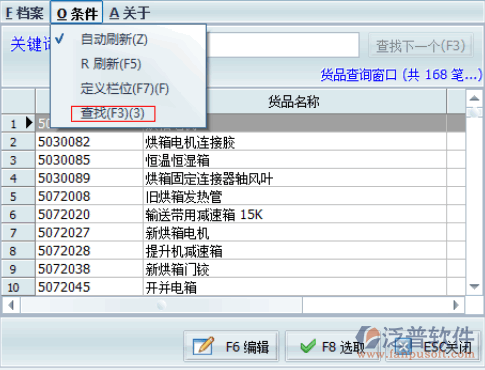Viewport: 485px width, 370px height.
Task: Click the vertical scrollbar down arrow
Action: point(474,286)
